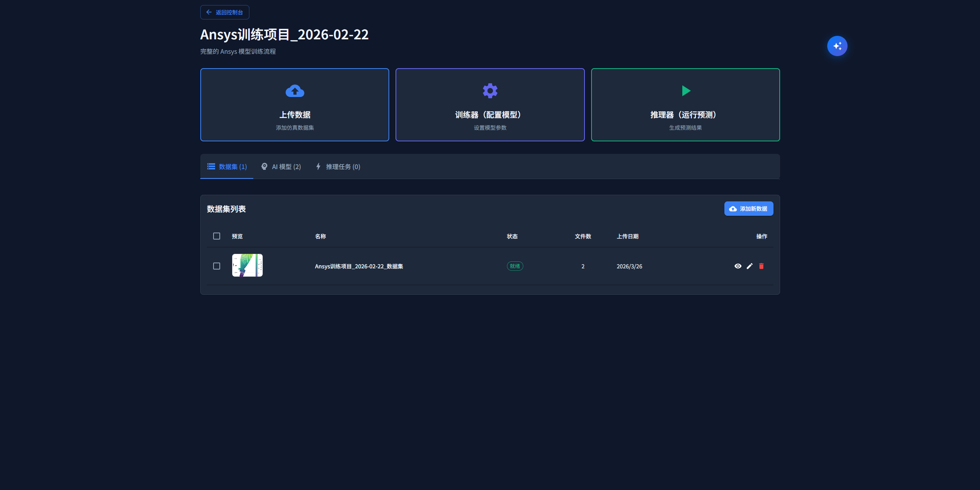980x490 pixels.
Task: Switch to the AI 模型 (2) tab
Action: (281, 167)
